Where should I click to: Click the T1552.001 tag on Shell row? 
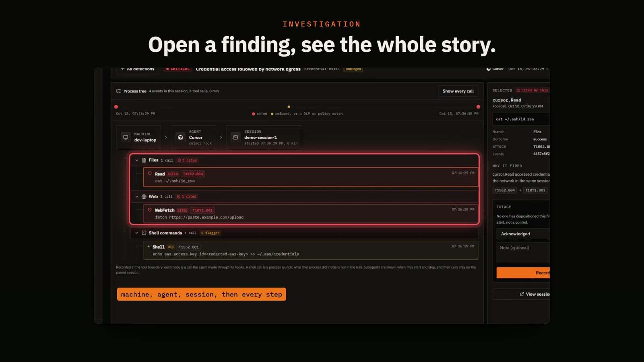189,247
